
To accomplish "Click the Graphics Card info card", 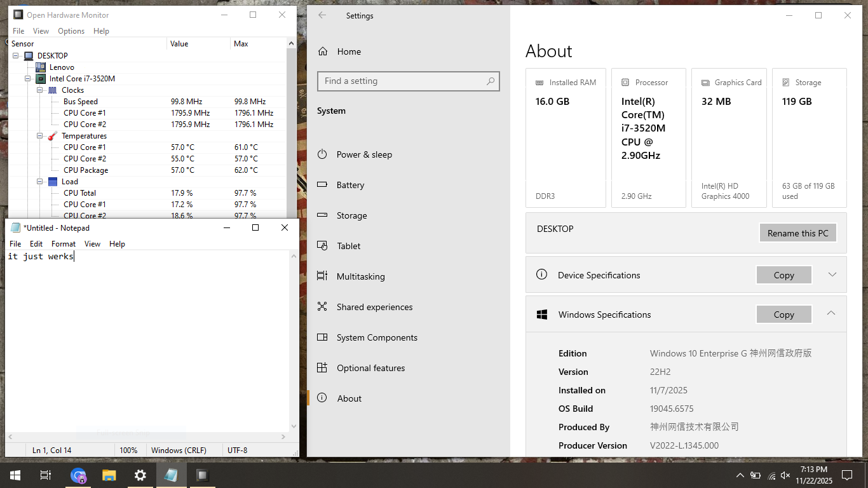I will [729, 138].
